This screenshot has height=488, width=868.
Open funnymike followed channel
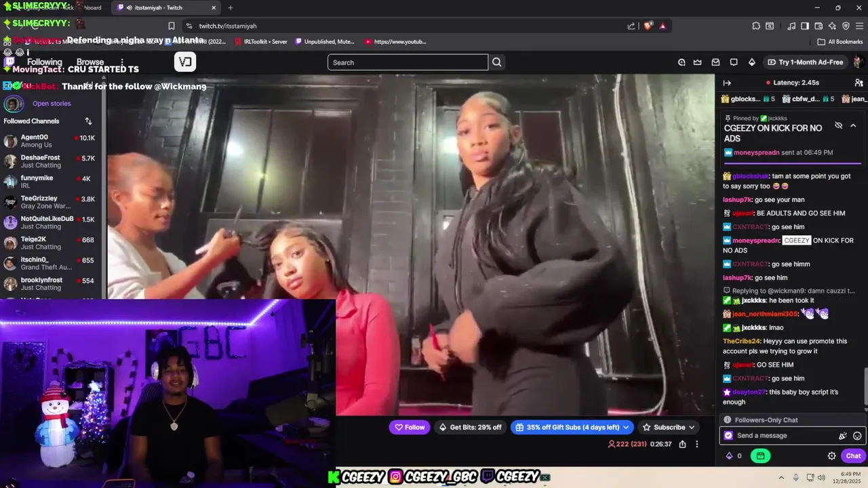coord(51,182)
